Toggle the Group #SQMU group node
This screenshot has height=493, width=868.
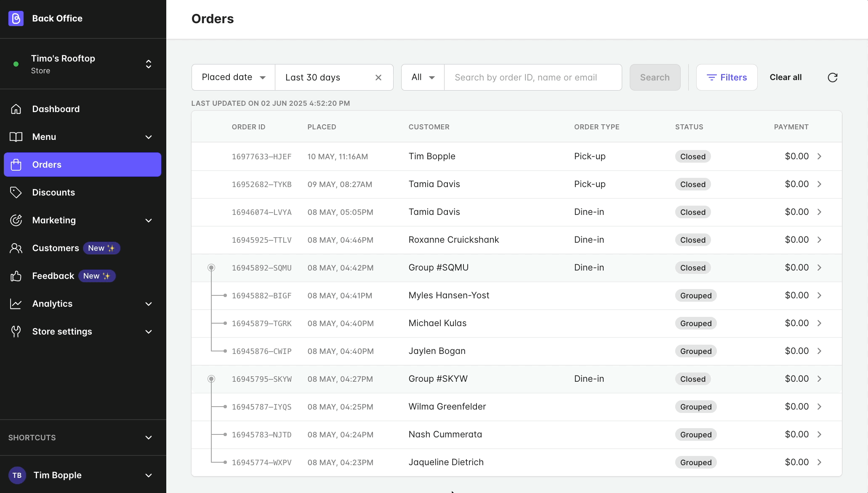point(211,268)
